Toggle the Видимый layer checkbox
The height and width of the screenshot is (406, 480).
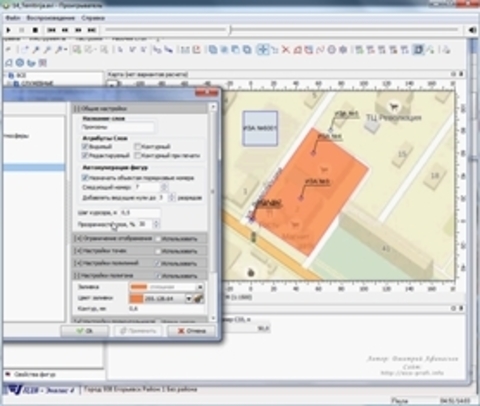pos(85,147)
